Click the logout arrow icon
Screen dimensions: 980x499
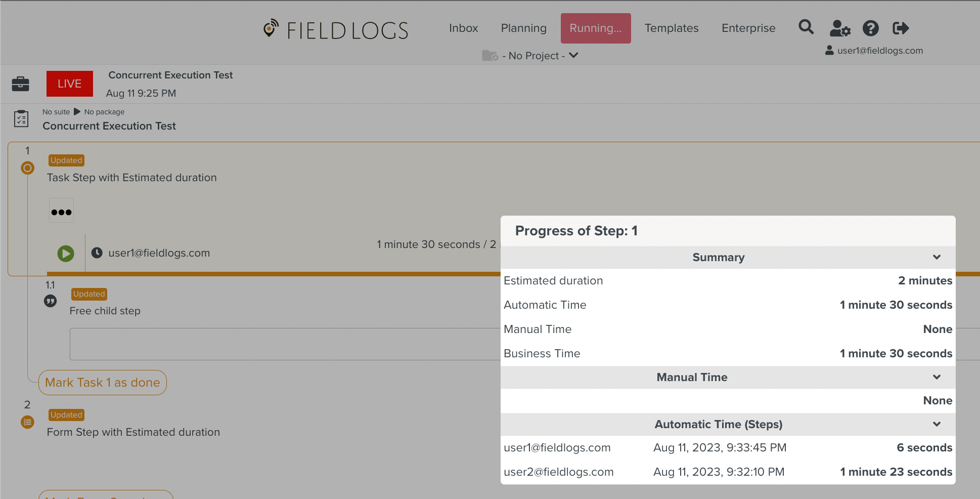(901, 28)
